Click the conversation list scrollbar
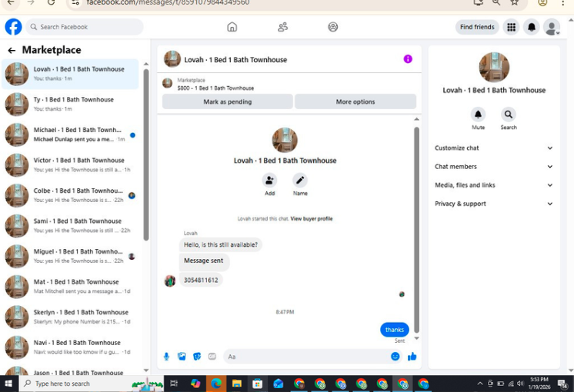This screenshot has height=392, width=574. (x=146, y=154)
